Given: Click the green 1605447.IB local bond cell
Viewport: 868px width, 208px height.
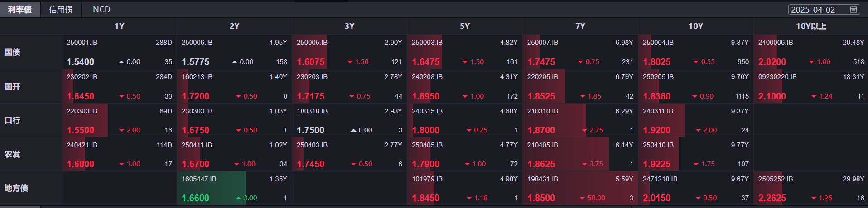Looking at the screenshot, I should [199, 179].
